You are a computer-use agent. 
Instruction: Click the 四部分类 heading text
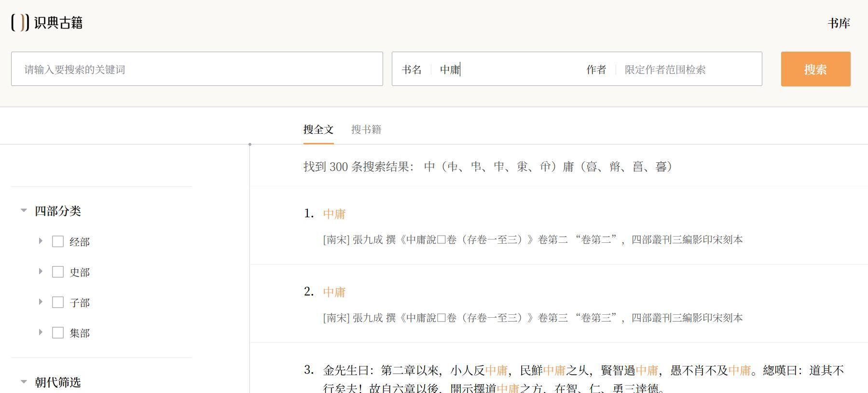[x=58, y=211]
